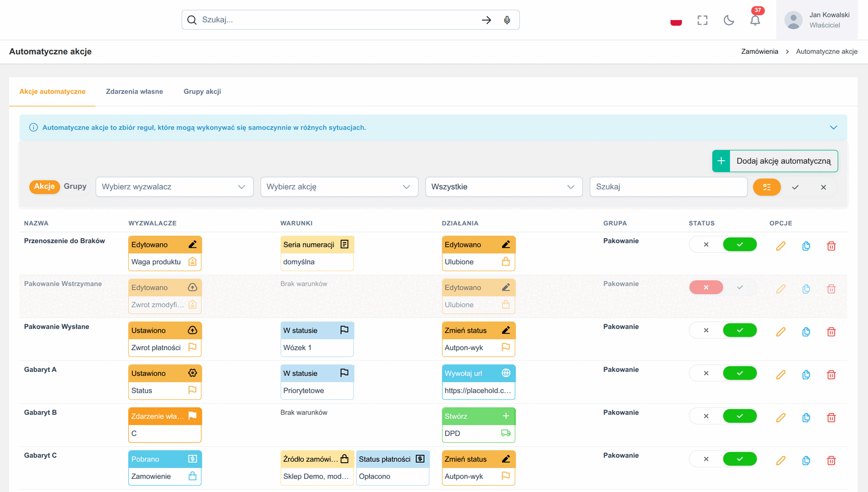Clear filters with the X icon

(823, 187)
